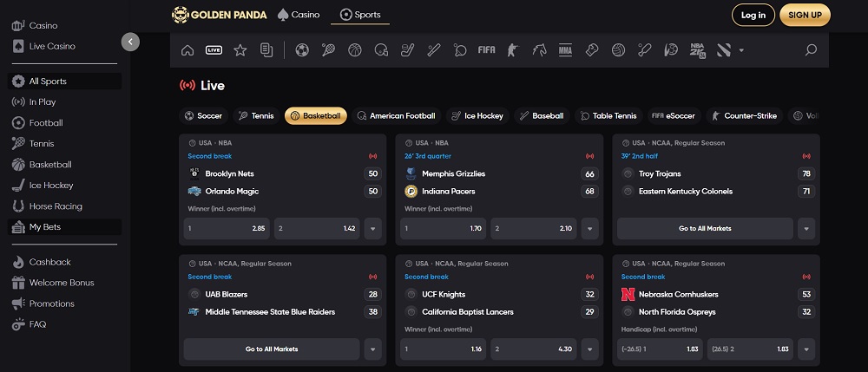Filter live events by Table Tennis
Image resolution: width=868 pixels, height=372 pixels.
pos(608,115)
